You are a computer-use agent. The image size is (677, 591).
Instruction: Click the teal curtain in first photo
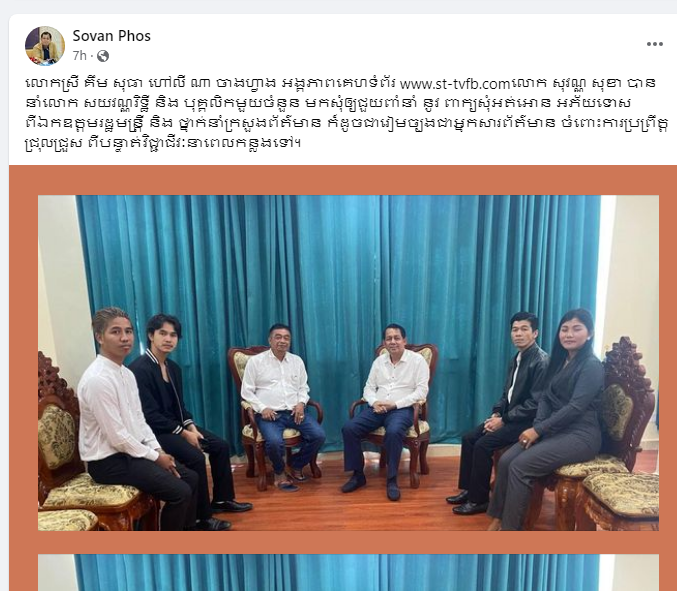pos(337,259)
